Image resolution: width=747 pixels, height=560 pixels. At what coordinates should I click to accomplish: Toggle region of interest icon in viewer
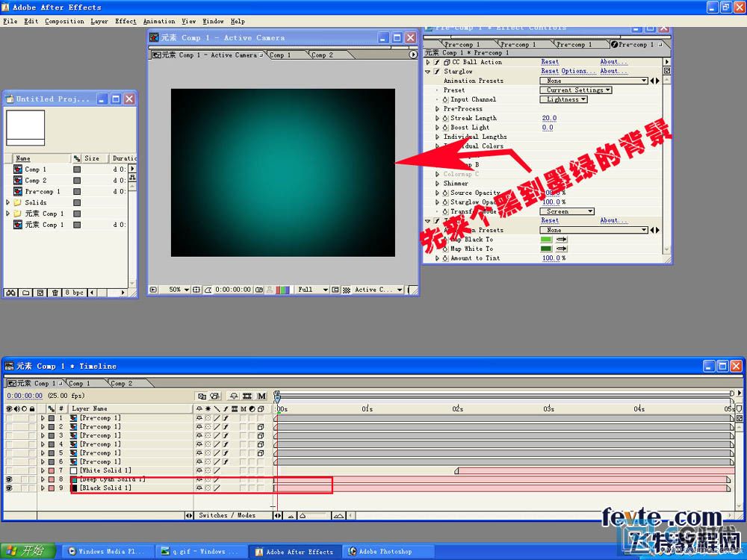click(336, 290)
